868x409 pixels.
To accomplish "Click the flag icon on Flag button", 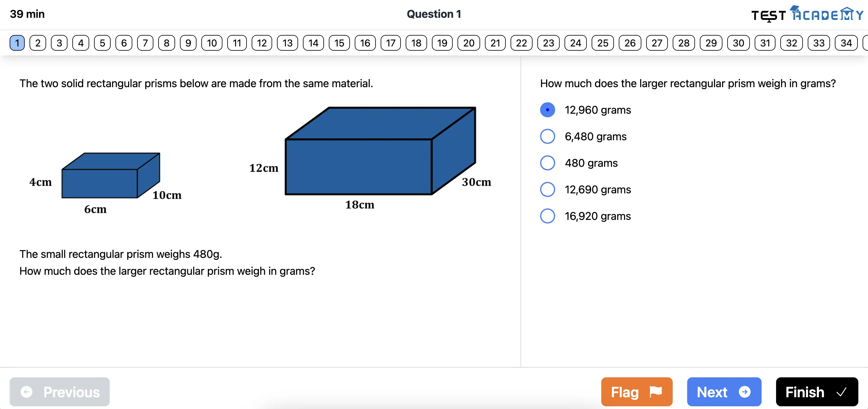I will click(x=656, y=392).
